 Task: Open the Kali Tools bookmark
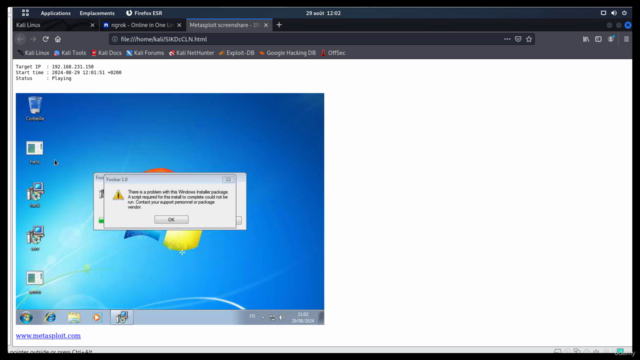pos(70,53)
